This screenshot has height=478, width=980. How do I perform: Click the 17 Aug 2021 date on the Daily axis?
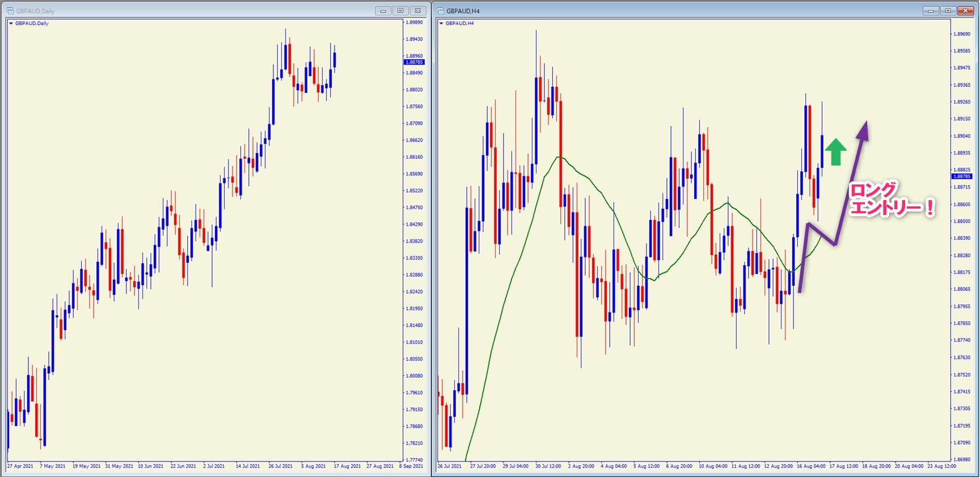coord(347,466)
